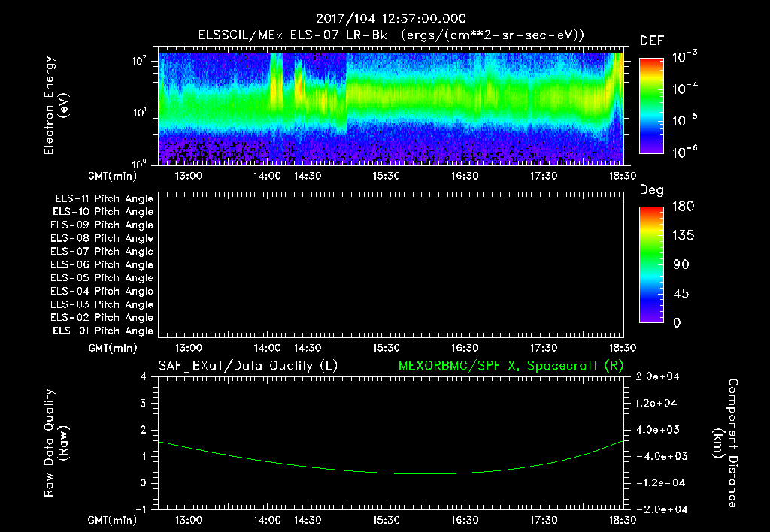Click the 180 degree color bar label
Viewport: 770px width, 532px height.
(x=683, y=207)
